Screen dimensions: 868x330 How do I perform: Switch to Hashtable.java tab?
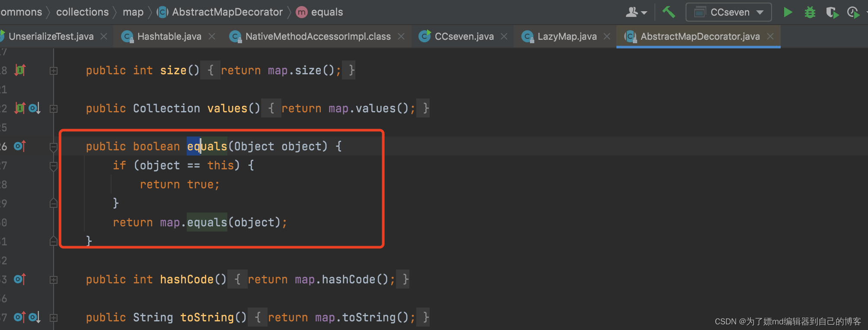click(x=169, y=36)
